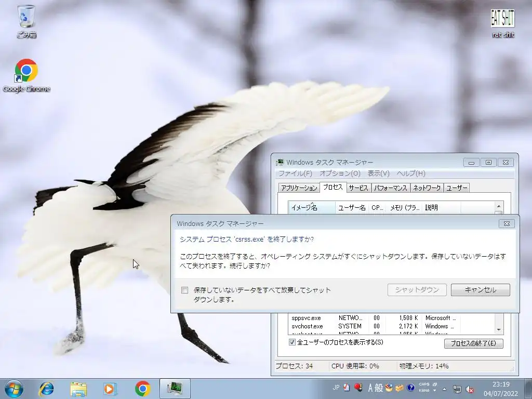Open Windows Explorer from the taskbar
532x399 pixels.
(x=78, y=389)
